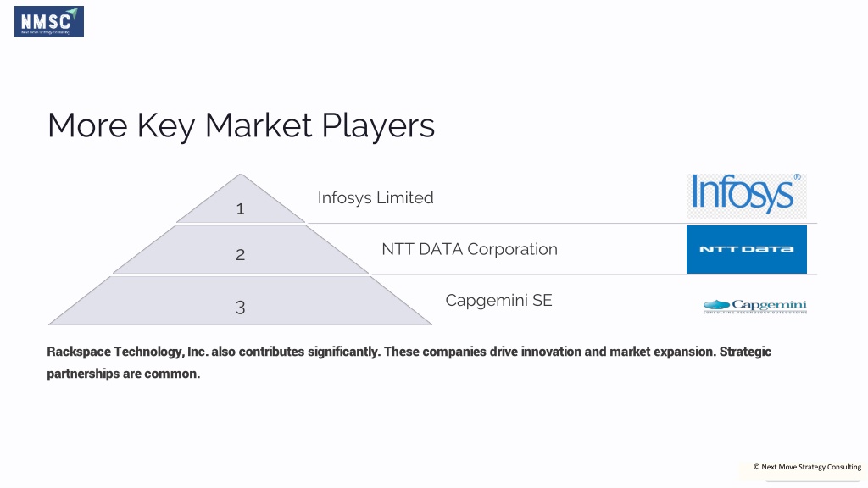Click the registered trademark symbol on Infosys
868x488 pixels.
point(797,177)
